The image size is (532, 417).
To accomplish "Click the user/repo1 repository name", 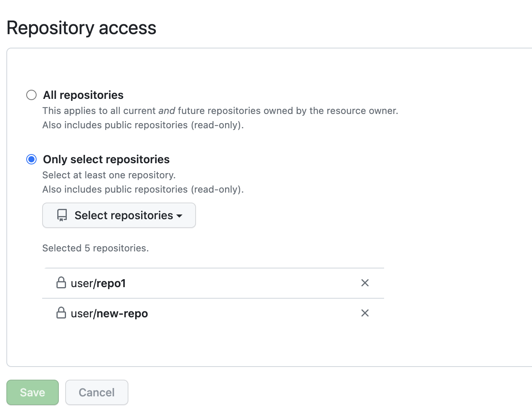I will point(98,283).
